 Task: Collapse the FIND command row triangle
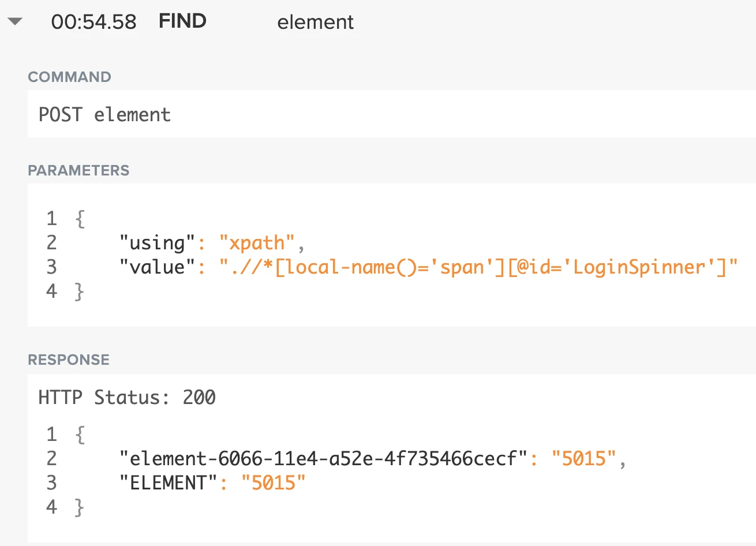click(x=15, y=22)
